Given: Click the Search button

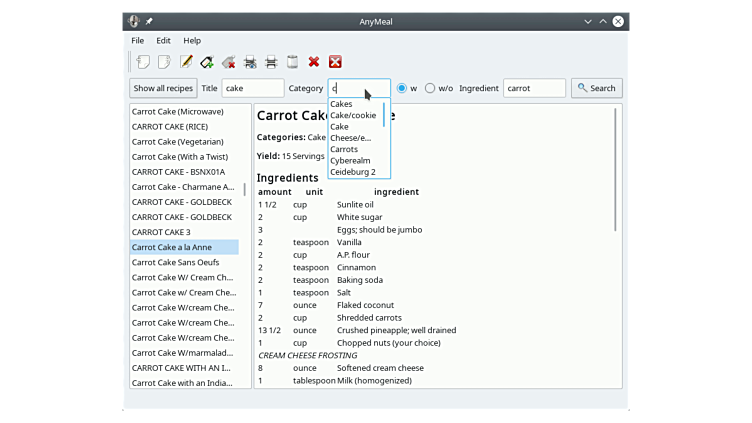Looking at the screenshot, I should tap(596, 88).
